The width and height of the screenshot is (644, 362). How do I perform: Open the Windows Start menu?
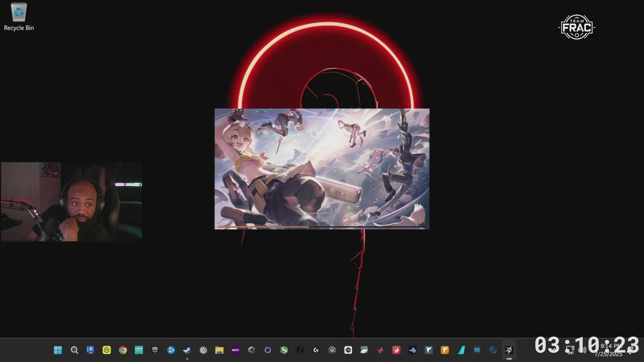coord(58,350)
